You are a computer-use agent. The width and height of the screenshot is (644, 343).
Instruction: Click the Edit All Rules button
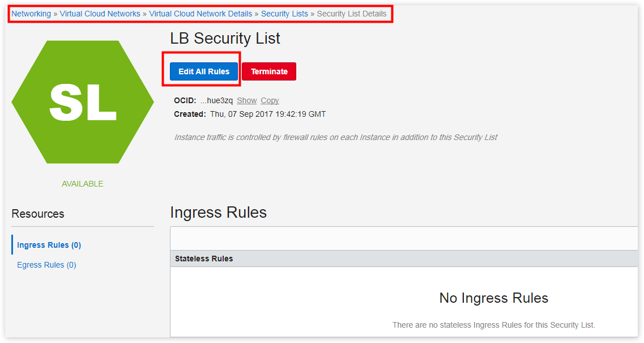pyautogui.click(x=202, y=71)
